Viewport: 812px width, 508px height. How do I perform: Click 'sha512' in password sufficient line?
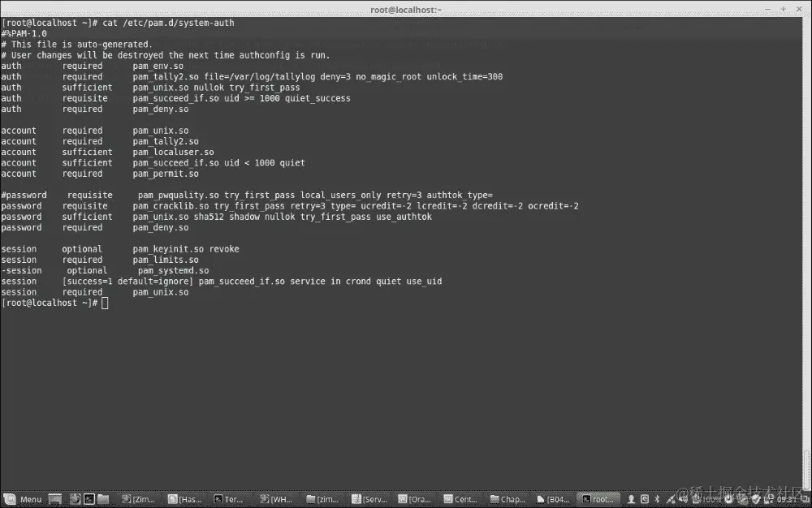[x=209, y=217]
